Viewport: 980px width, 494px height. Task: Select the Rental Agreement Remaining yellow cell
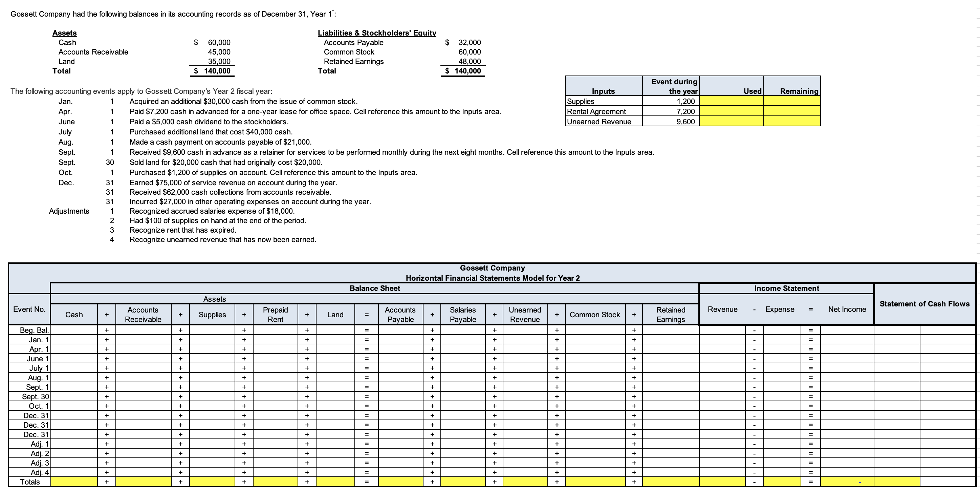792,111
